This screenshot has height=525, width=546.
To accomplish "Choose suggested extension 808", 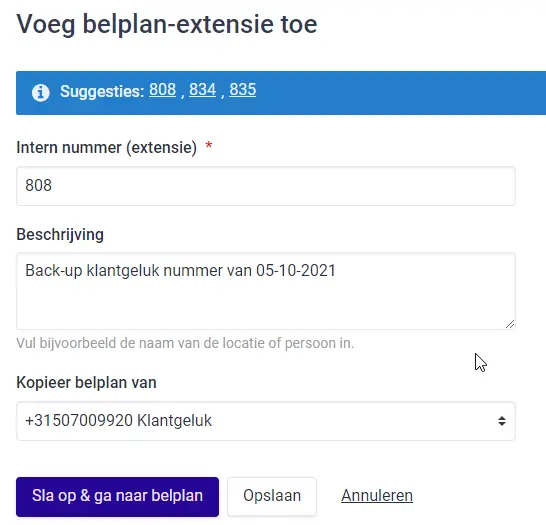I will (162, 89).
